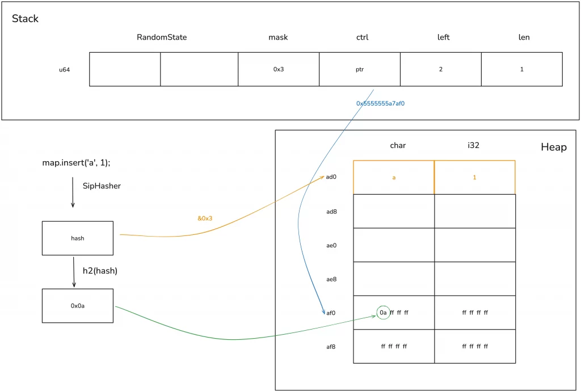The width and height of the screenshot is (581, 392).
Task: Click the i32 column header
Action: click(473, 145)
